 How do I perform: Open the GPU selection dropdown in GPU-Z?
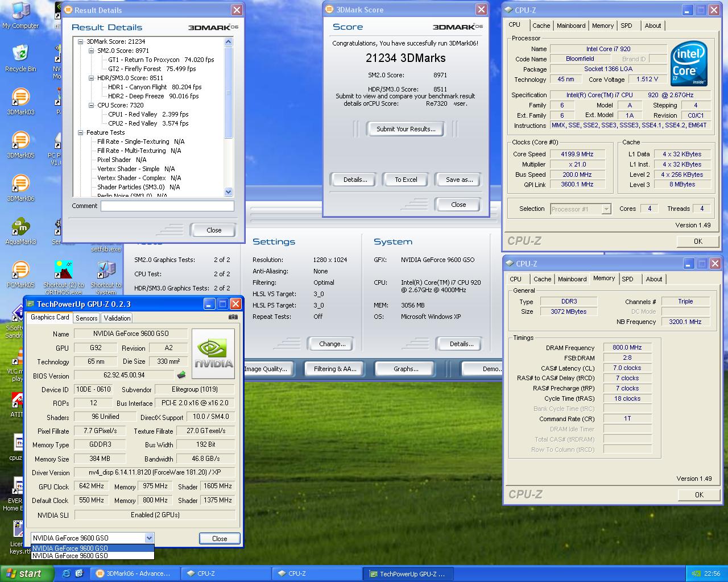149,538
